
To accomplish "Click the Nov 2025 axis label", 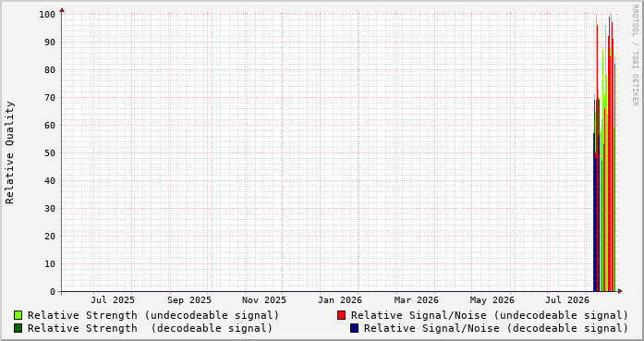I will (x=264, y=300).
